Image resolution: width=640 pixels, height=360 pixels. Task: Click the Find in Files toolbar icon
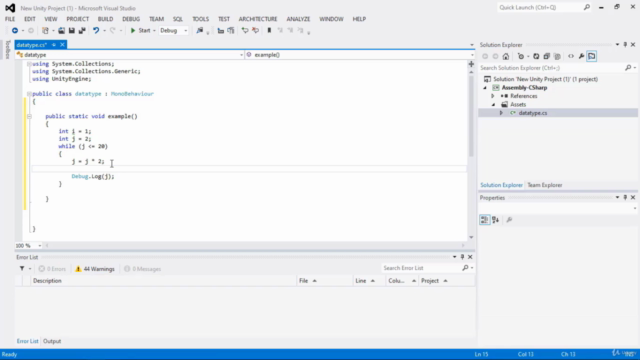coord(200,31)
